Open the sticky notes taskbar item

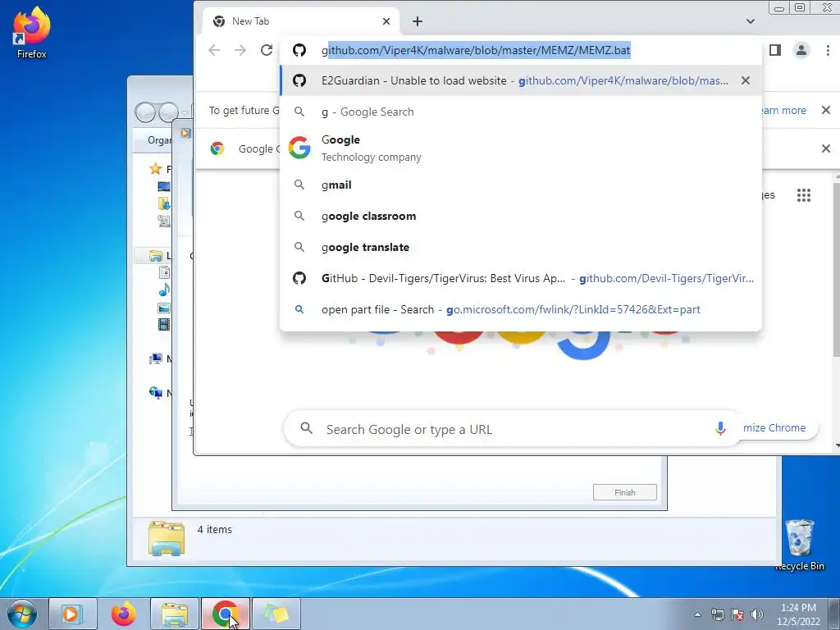(x=276, y=614)
